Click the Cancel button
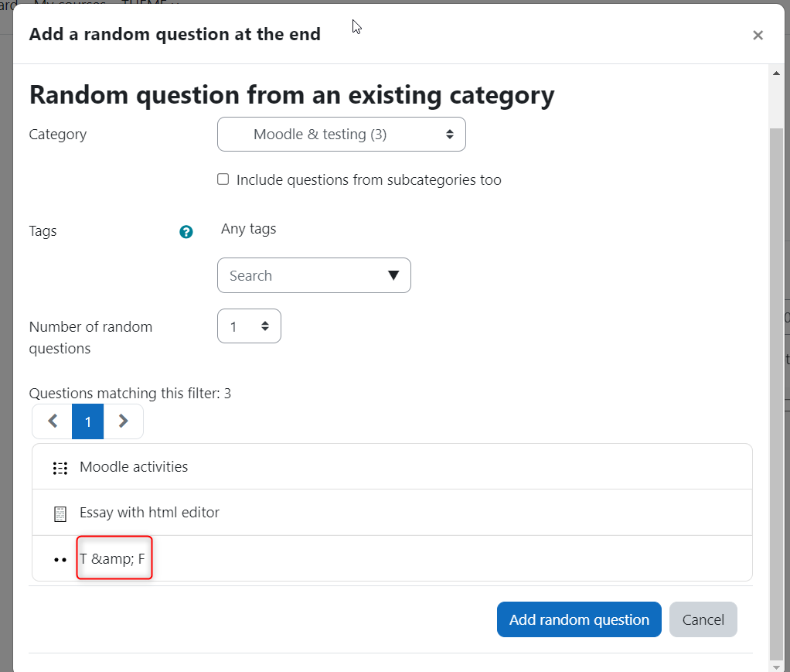This screenshot has width=790, height=672. coord(703,619)
